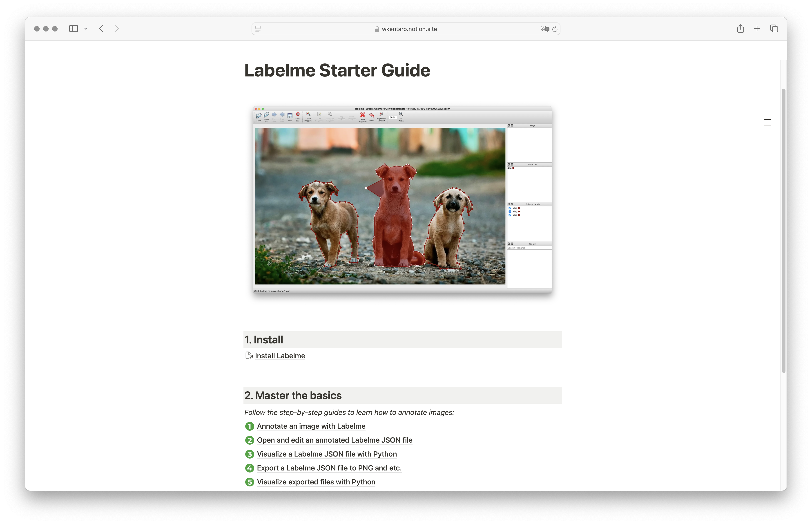Open 'Annotate an image with Labelme'
The width and height of the screenshot is (812, 524).
[311, 426]
